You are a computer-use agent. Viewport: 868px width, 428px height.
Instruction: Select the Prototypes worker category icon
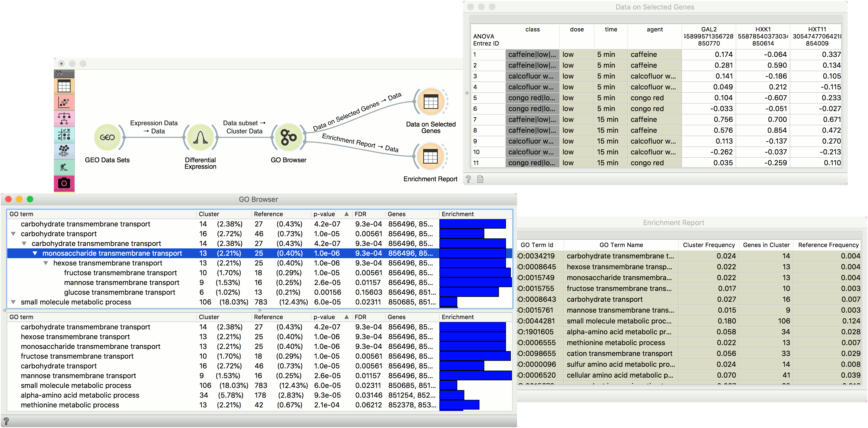[x=64, y=167]
